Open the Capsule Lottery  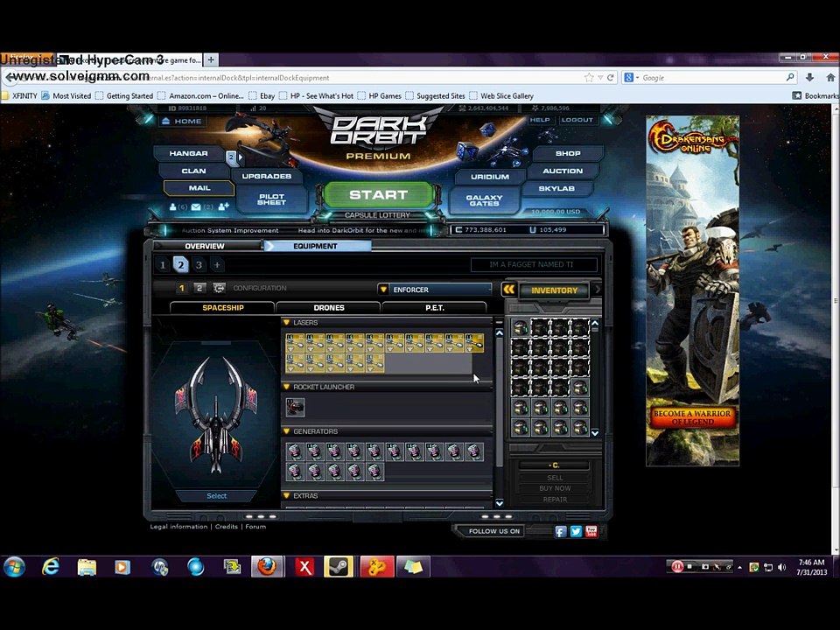377,215
